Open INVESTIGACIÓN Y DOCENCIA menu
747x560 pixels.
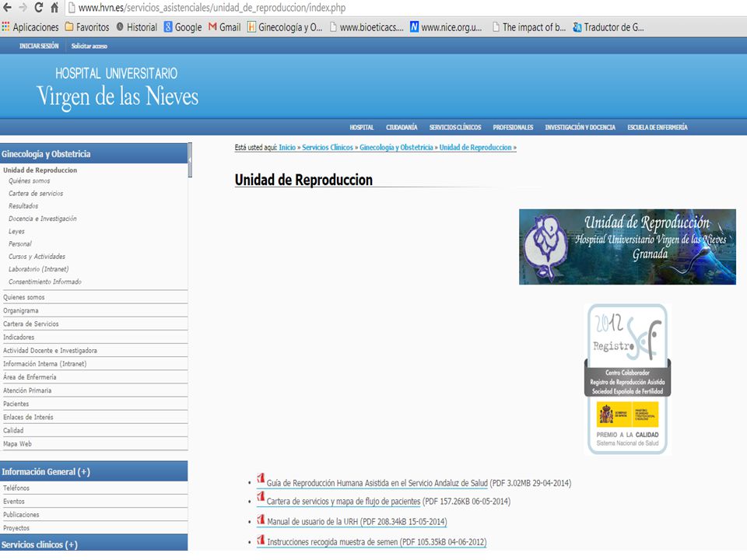pos(580,127)
